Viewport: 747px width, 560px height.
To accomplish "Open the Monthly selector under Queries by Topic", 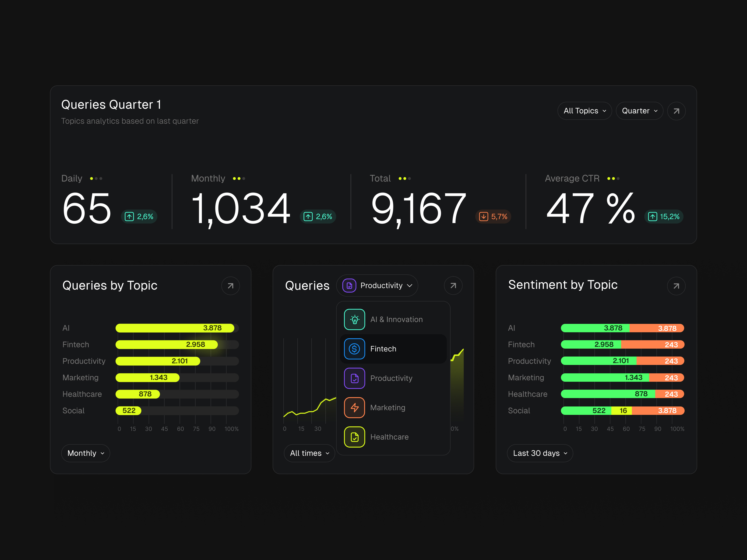I will [85, 453].
